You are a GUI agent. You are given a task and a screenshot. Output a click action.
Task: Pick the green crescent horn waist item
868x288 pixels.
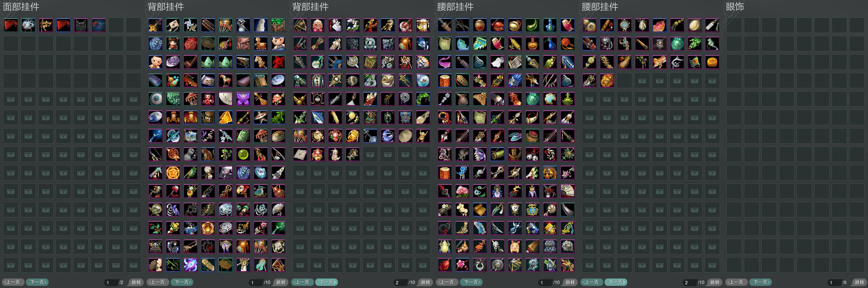click(532, 25)
